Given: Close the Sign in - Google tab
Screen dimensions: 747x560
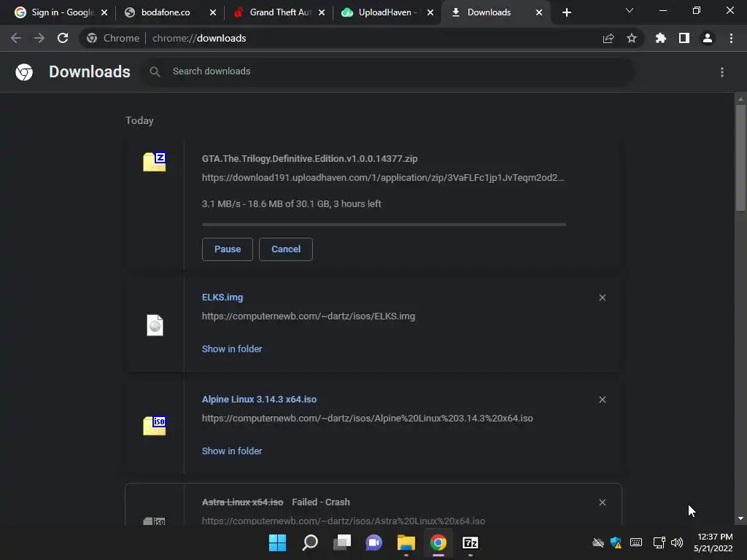Looking at the screenshot, I should click(104, 13).
